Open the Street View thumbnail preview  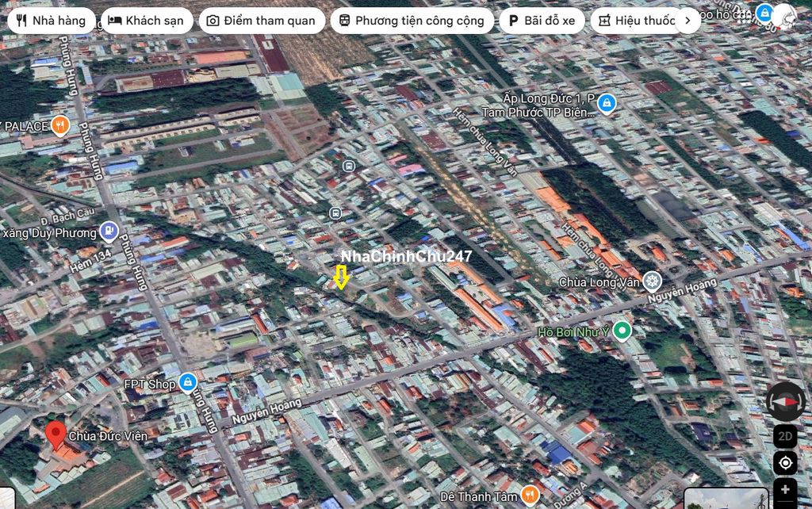point(726,499)
